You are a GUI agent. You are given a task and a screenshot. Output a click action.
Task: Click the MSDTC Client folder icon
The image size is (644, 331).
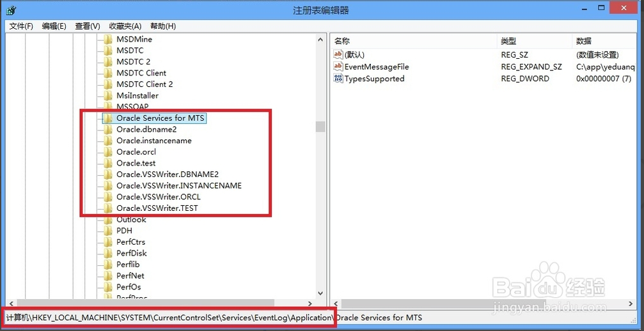(108, 73)
